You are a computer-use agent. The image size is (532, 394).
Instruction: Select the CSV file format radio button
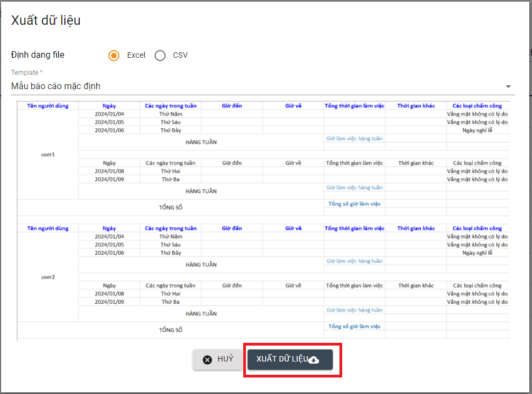click(160, 56)
